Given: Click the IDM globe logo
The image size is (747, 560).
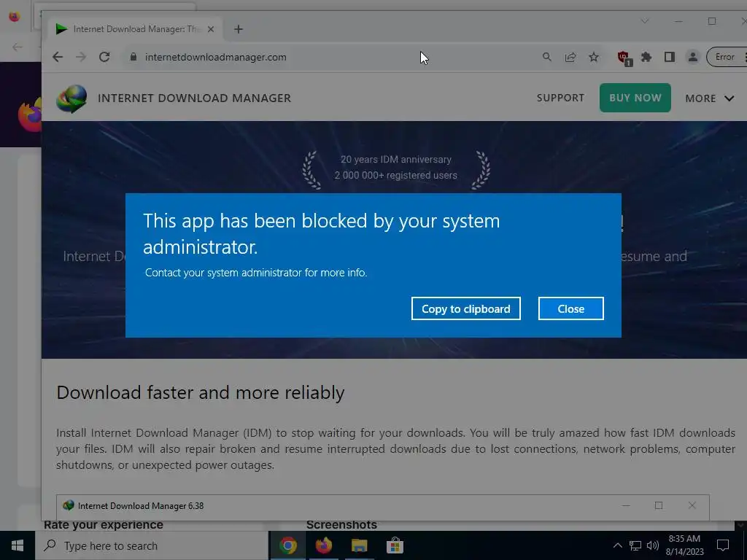Looking at the screenshot, I should (71, 98).
